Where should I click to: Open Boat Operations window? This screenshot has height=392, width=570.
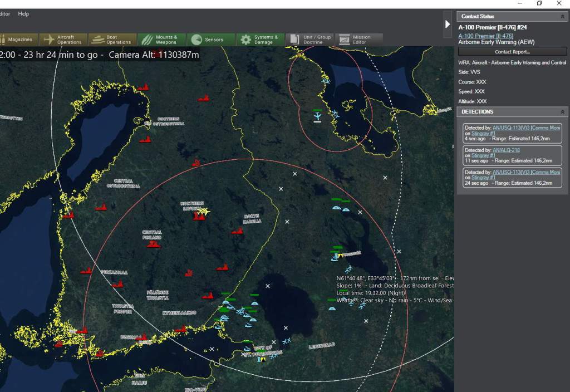click(x=112, y=40)
